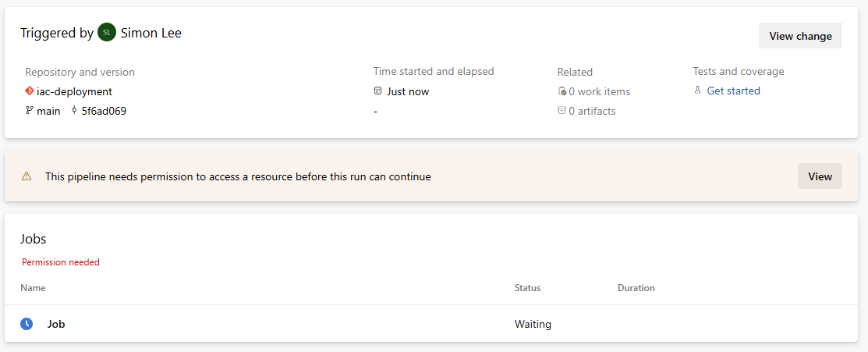Click the work items clipboard icon
This screenshot has height=352, width=868.
[x=562, y=91]
